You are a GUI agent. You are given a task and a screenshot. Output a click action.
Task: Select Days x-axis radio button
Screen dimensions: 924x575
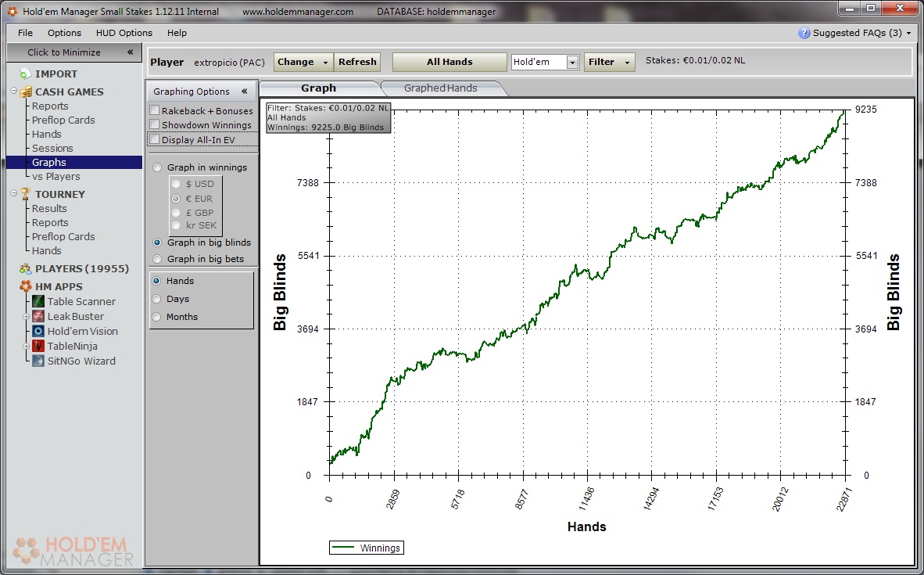click(157, 299)
